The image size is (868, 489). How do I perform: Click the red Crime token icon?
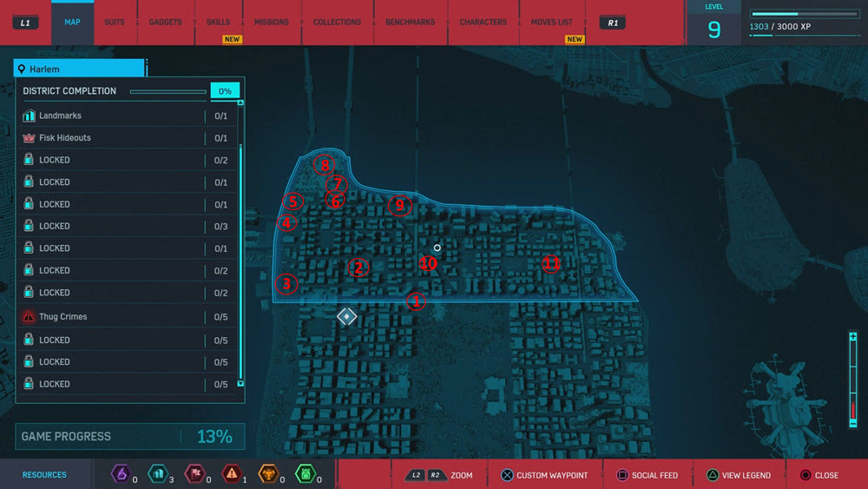click(x=232, y=473)
